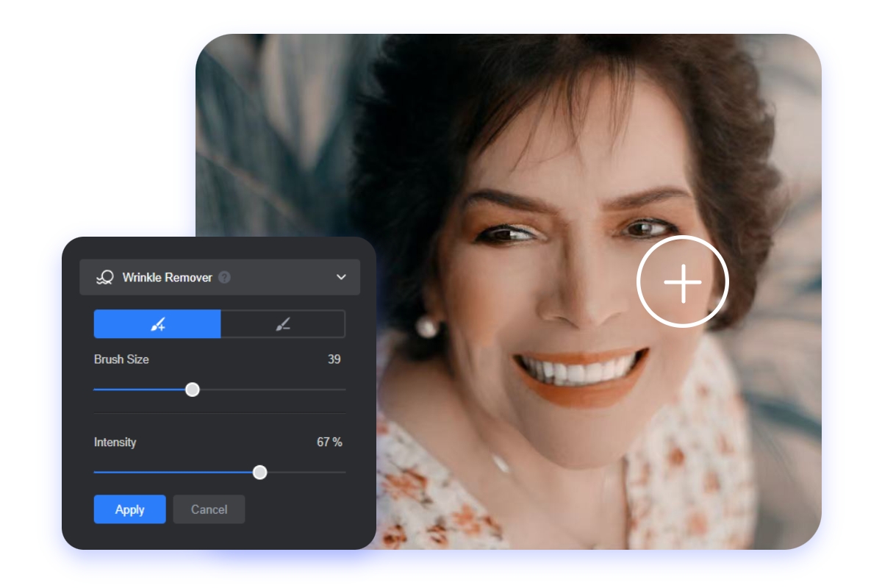Collapse the Wrinkle Remover panel chevron
The width and height of the screenshot is (882, 588).
[x=341, y=277]
